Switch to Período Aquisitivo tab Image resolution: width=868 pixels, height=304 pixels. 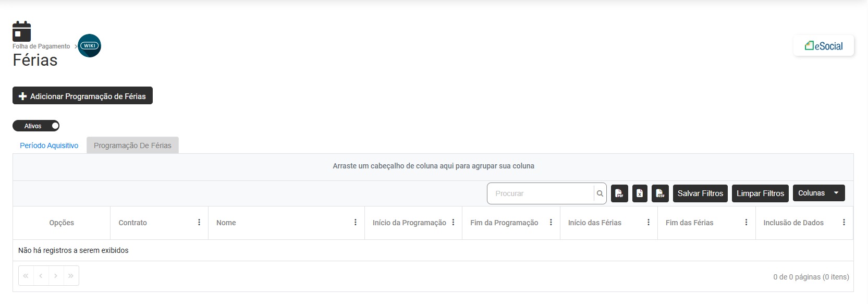[49, 145]
